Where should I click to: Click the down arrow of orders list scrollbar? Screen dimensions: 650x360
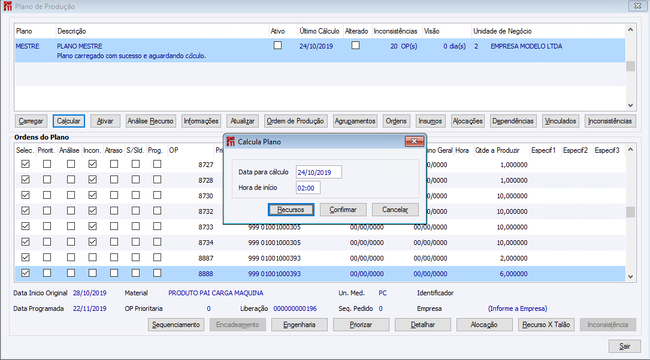630,277
